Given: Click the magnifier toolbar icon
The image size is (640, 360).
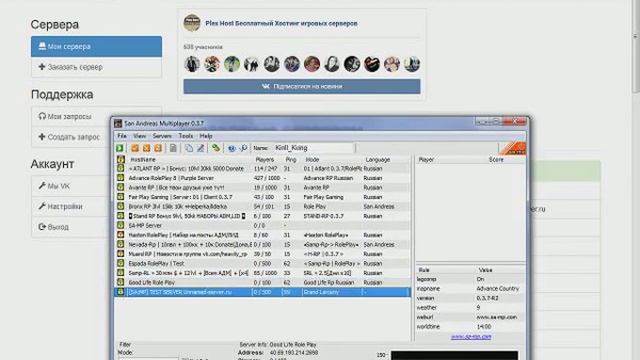Looking at the screenshot, I should point(243,148).
